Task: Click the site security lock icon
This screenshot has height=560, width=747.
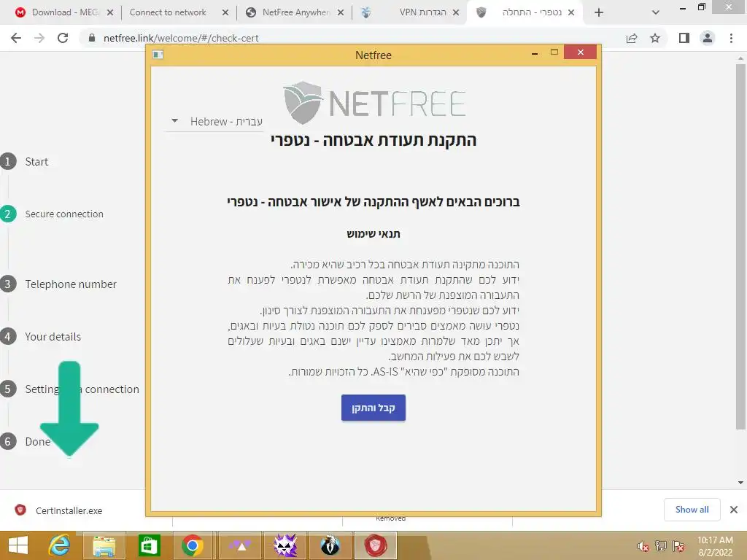Action: coord(92,38)
